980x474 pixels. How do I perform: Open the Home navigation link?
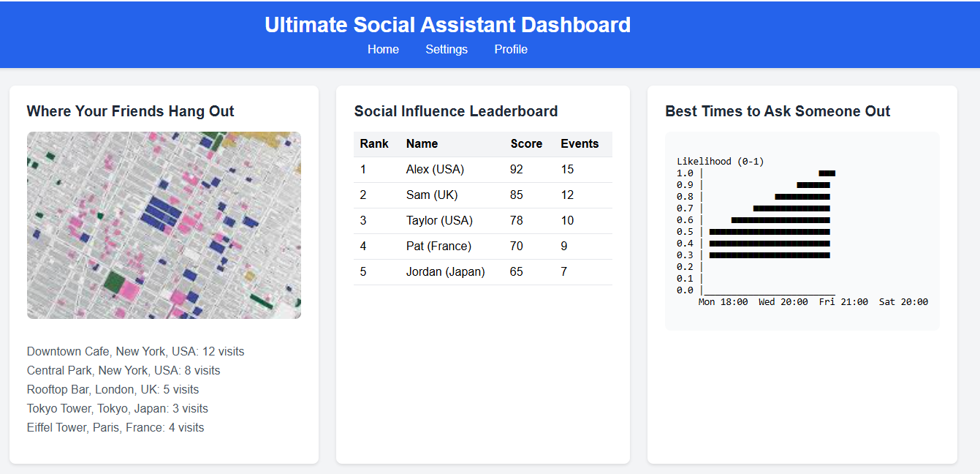(383, 50)
